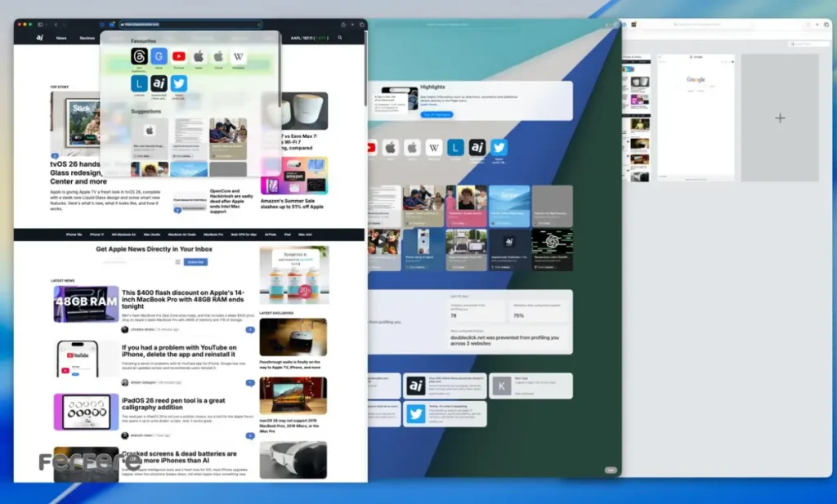This screenshot has width=837, height=504.
Task: Select Reviews in the AppleInsider navigation bar
Action: pos(87,38)
